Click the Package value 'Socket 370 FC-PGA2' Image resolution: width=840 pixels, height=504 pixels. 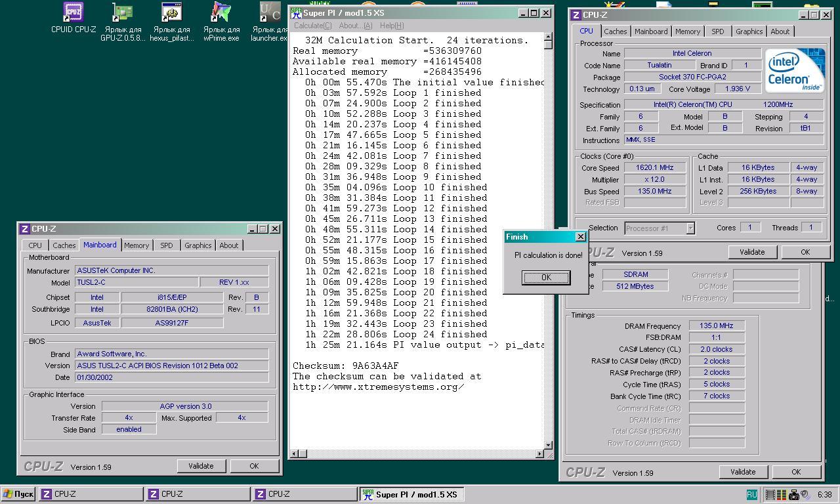click(692, 77)
